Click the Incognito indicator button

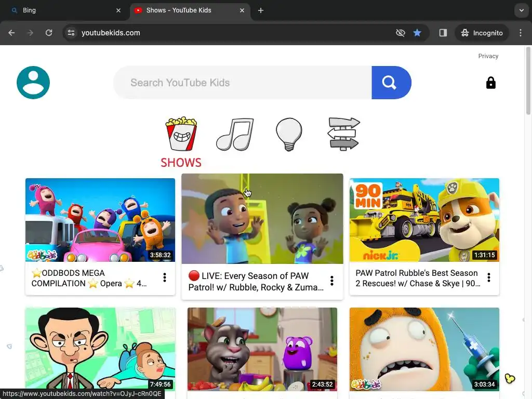482,33
